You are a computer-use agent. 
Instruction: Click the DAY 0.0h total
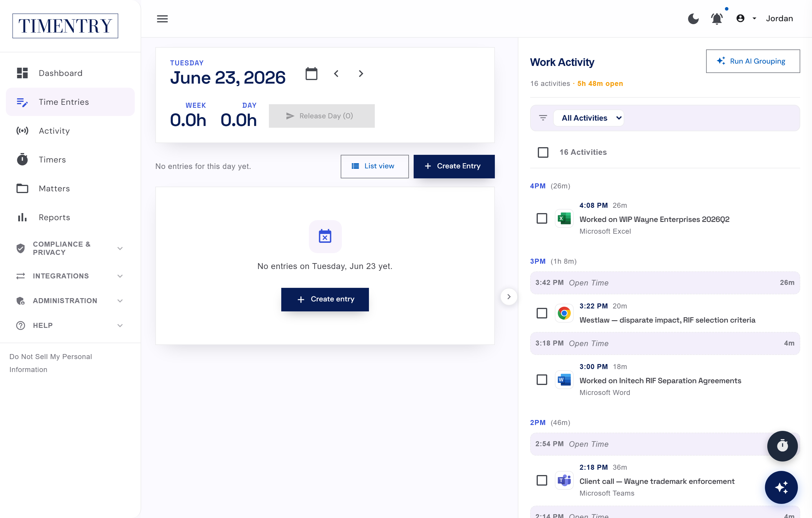[238, 115]
